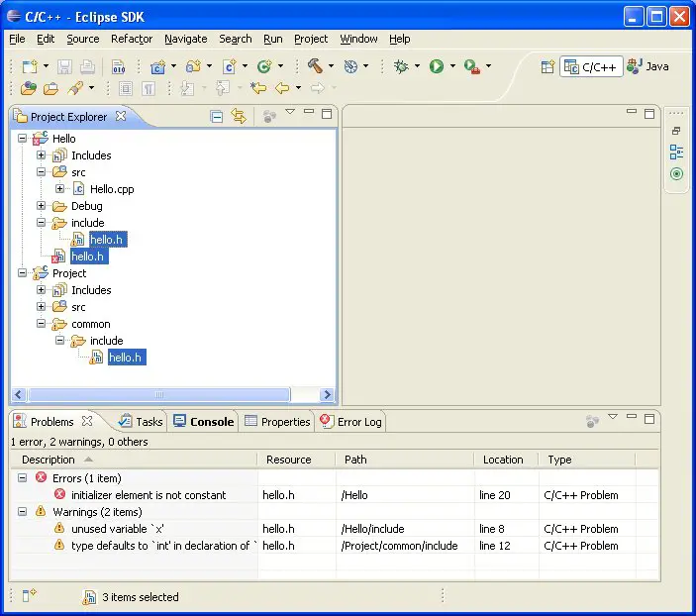Collapse the Errors (1 item) group

click(23, 478)
